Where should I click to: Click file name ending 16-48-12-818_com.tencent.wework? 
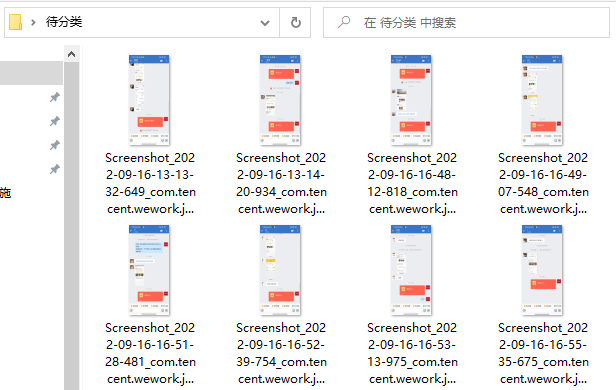[x=412, y=183]
